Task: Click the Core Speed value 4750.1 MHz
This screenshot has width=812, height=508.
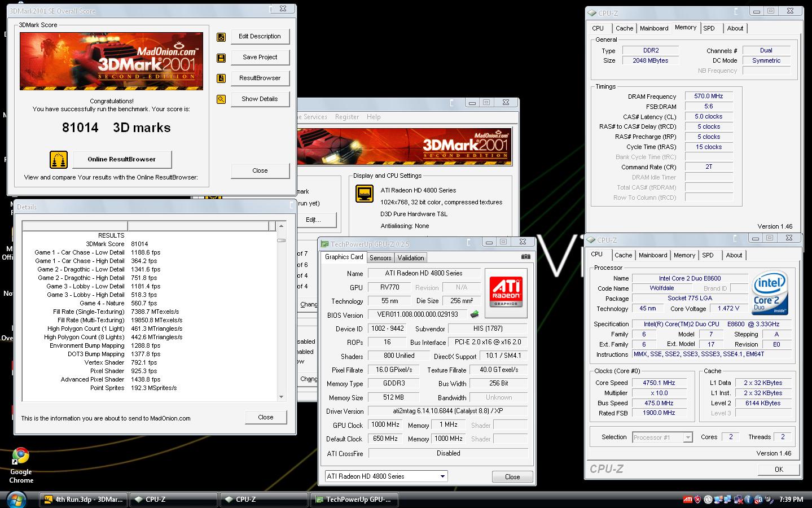Action: [x=659, y=383]
